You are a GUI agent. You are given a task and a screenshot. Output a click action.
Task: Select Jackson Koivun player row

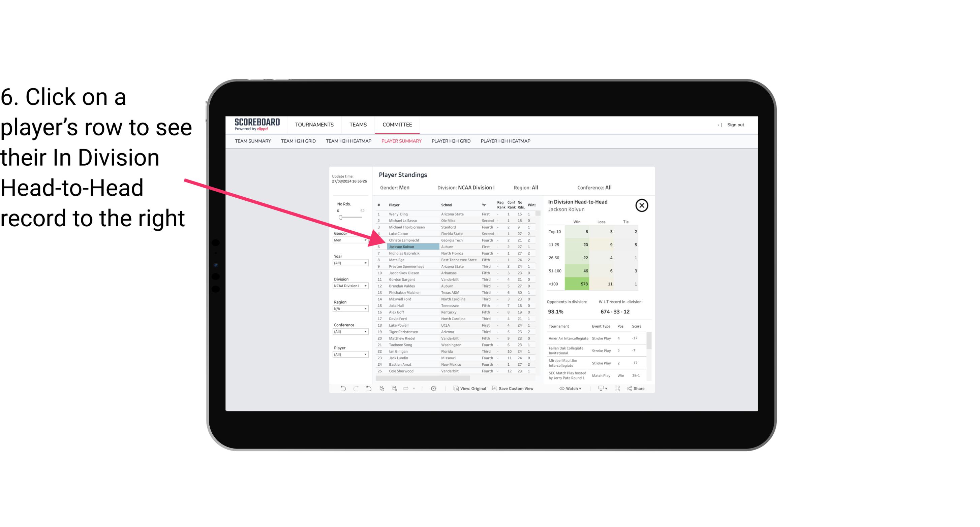tap(453, 246)
